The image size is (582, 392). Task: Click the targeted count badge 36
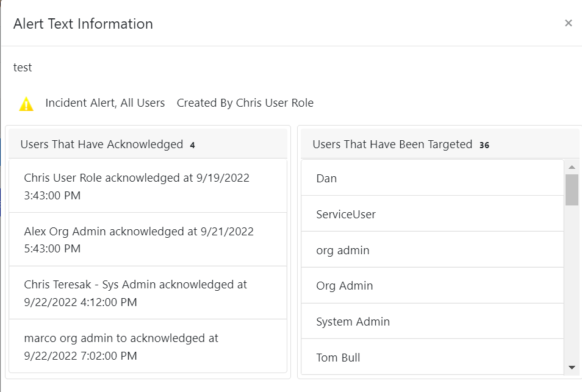[484, 145]
